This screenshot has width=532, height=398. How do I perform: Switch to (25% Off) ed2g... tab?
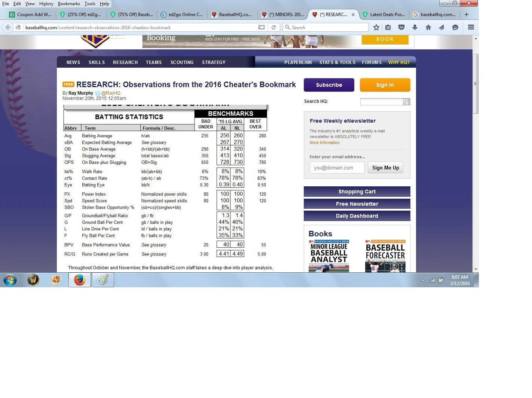click(x=81, y=15)
